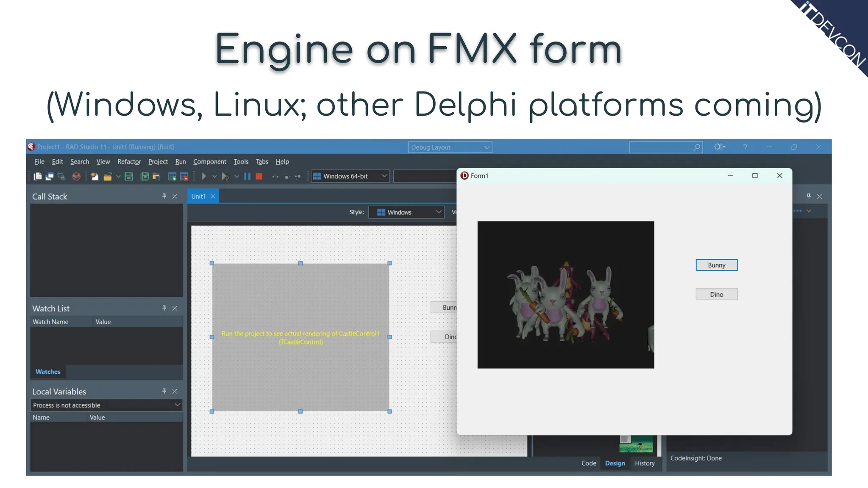Open the Style Windows dropdown in designer
868x488 pixels.
pos(406,212)
